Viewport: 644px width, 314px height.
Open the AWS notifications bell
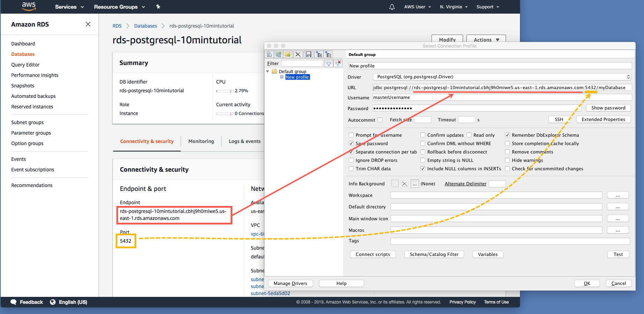coord(392,7)
